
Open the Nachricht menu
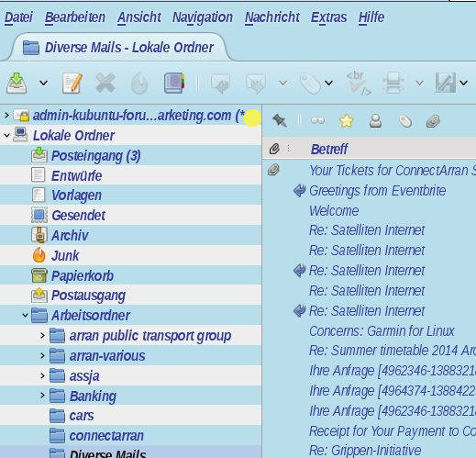coord(272,17)
